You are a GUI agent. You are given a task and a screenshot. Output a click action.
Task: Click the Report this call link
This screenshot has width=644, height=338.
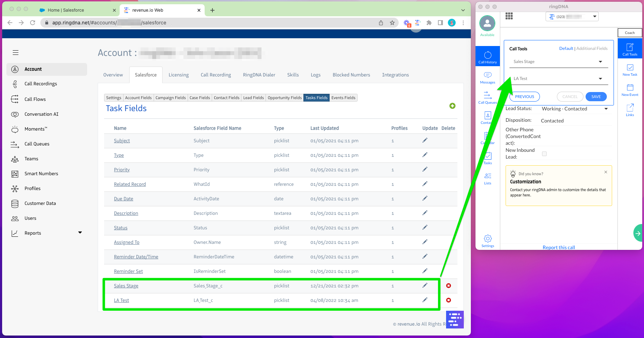click(x=558, y=247)
